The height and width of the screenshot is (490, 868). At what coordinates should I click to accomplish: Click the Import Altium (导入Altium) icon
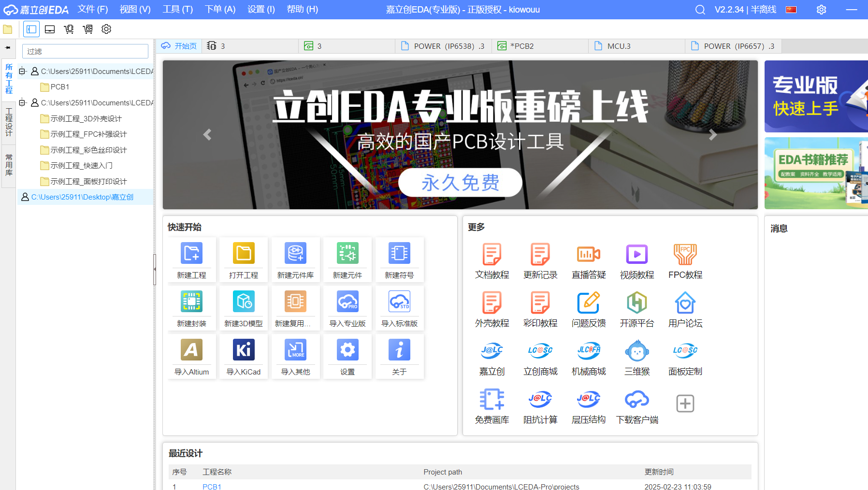191,350
